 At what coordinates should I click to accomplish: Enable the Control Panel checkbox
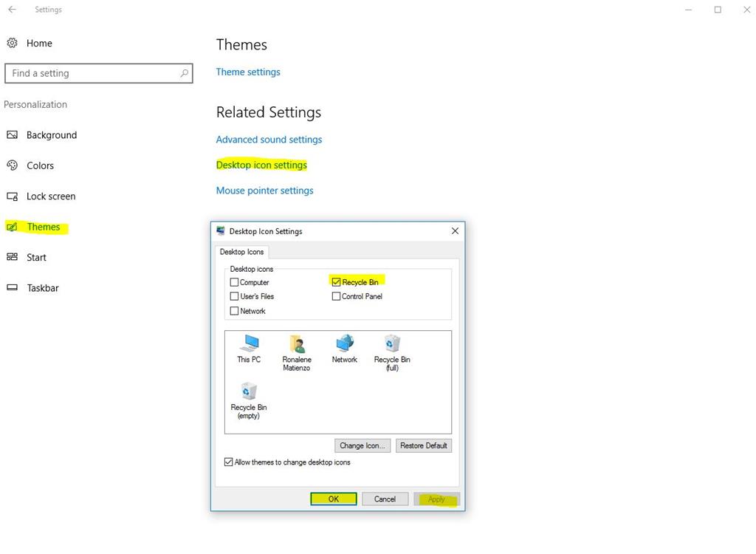[x=336, y=296]
